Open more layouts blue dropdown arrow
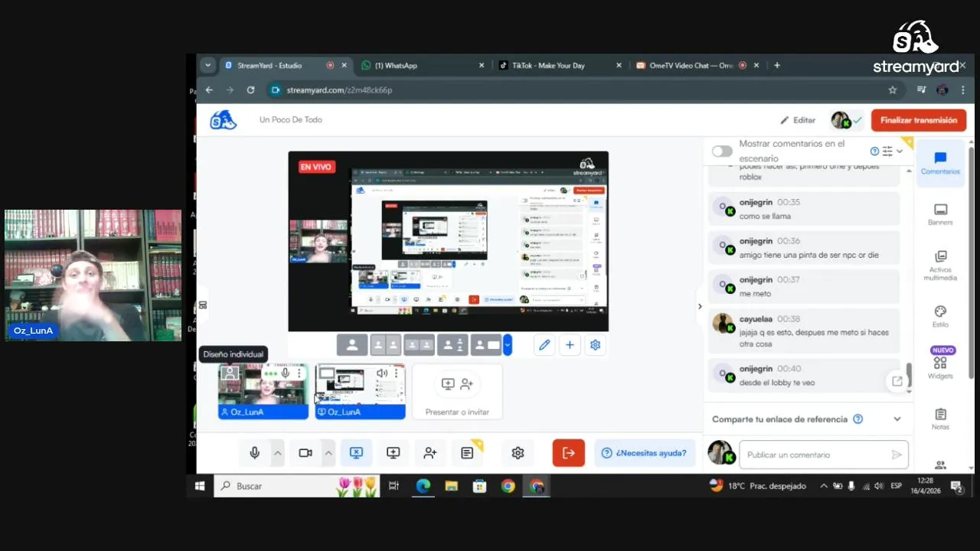 507,345
